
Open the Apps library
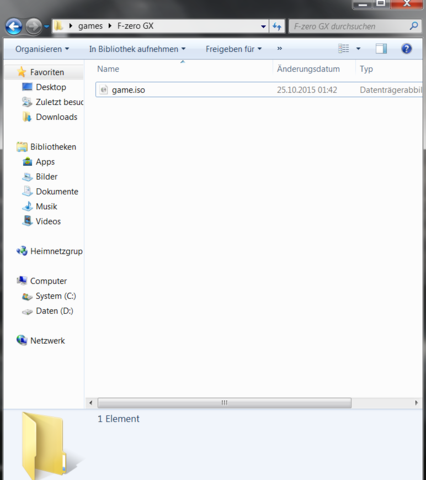pos(45,162)
